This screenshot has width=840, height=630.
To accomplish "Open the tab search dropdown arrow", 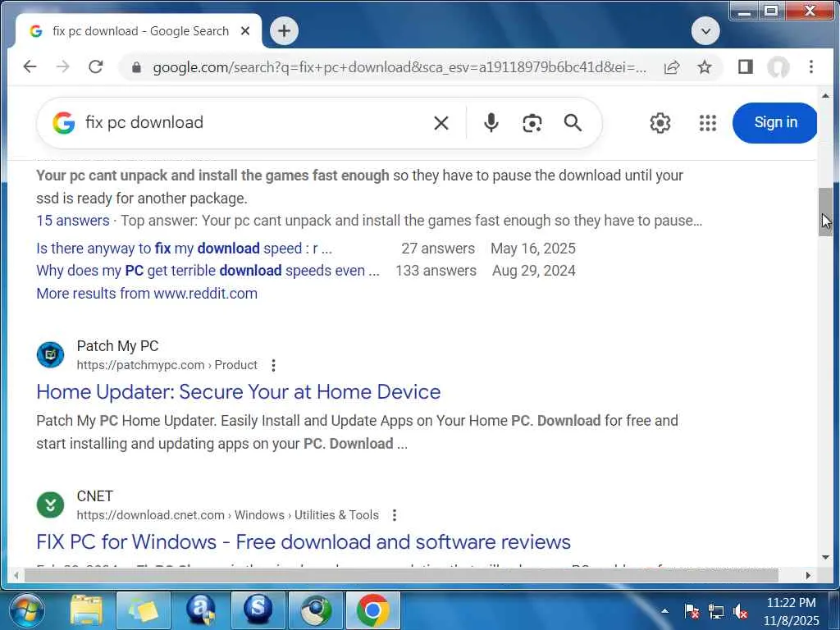I will pyautogui.click(x=705, y=31).
